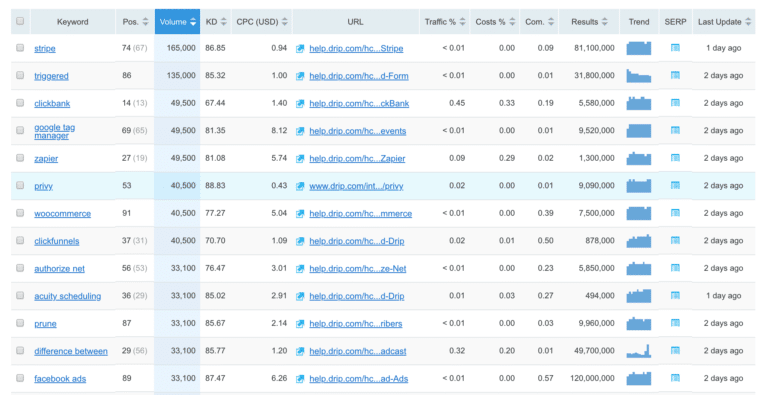This screenshot has height=395, width=768.
Task: View SERP snapshot for triggered
Action: pos(675,75)
